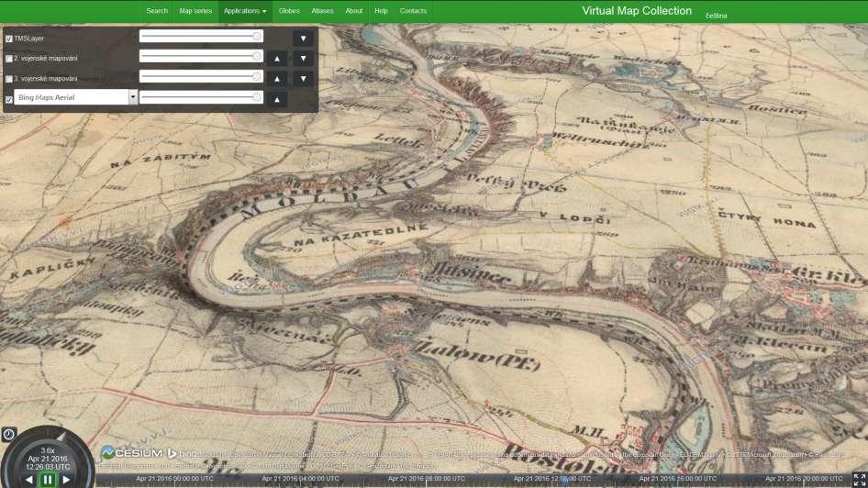868x488 pixels.
Task: Open the Map series menu item
Action: click(x=195, y=10)
